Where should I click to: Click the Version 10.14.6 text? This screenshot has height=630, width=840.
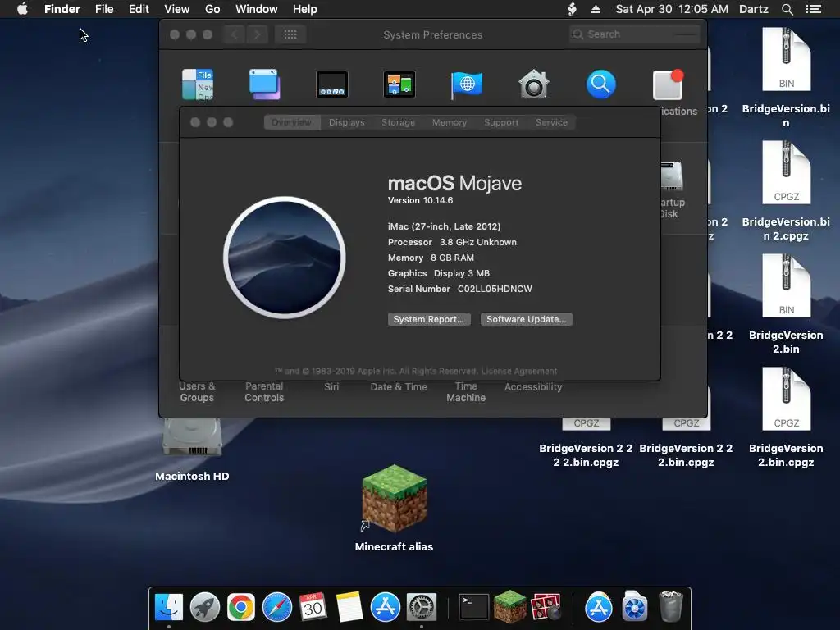coord(421,200)
